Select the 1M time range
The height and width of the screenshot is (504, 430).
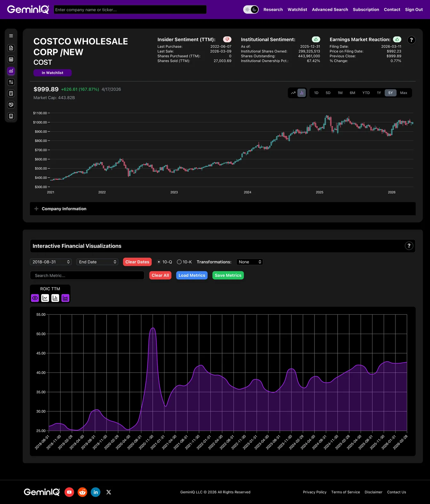pyautogui.click(x=340, y=93)
